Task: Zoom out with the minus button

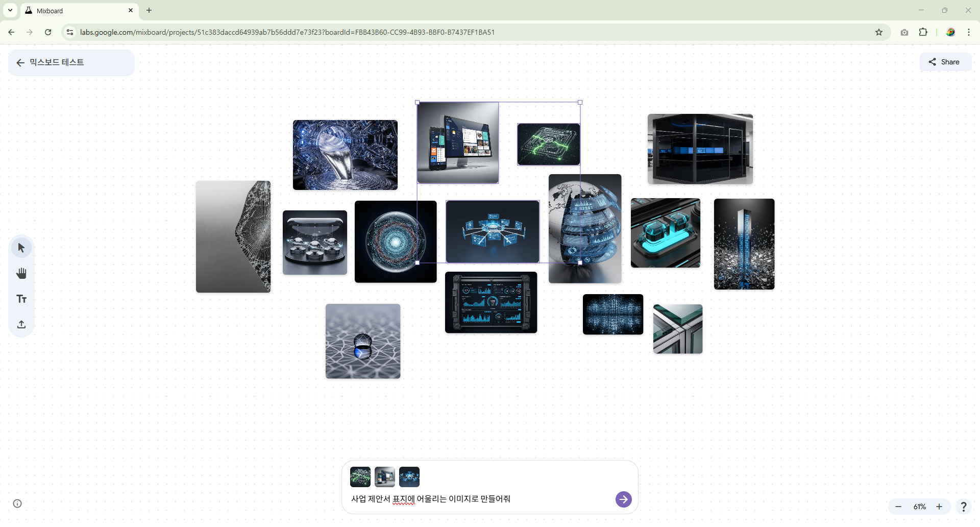Action: pyautogui.click(x=898, y=507)
